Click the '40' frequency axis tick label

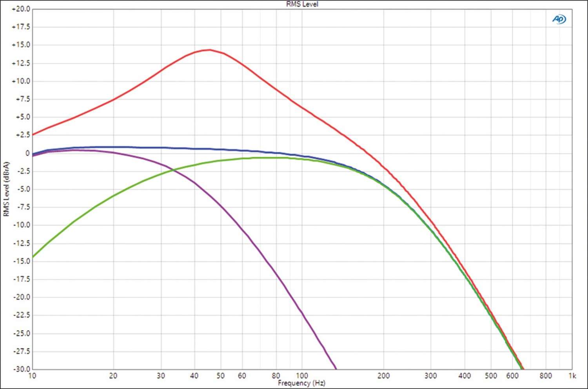194,376
